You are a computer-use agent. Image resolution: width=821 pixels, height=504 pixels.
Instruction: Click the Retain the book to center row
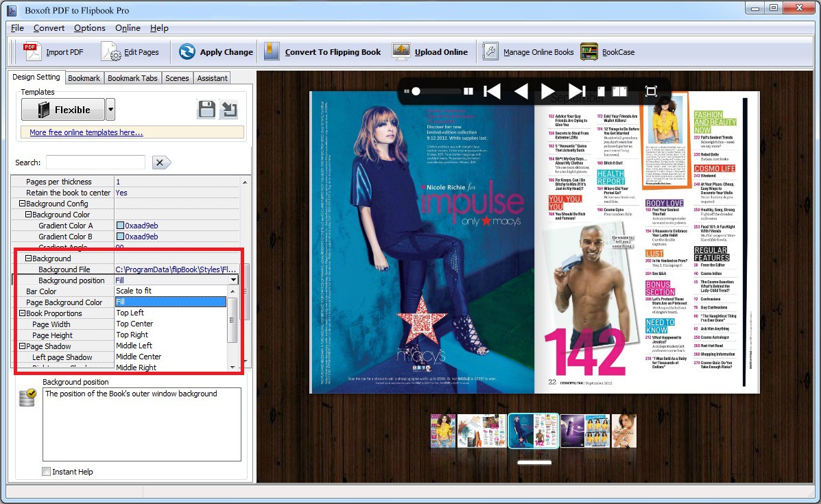click(125, 193)
